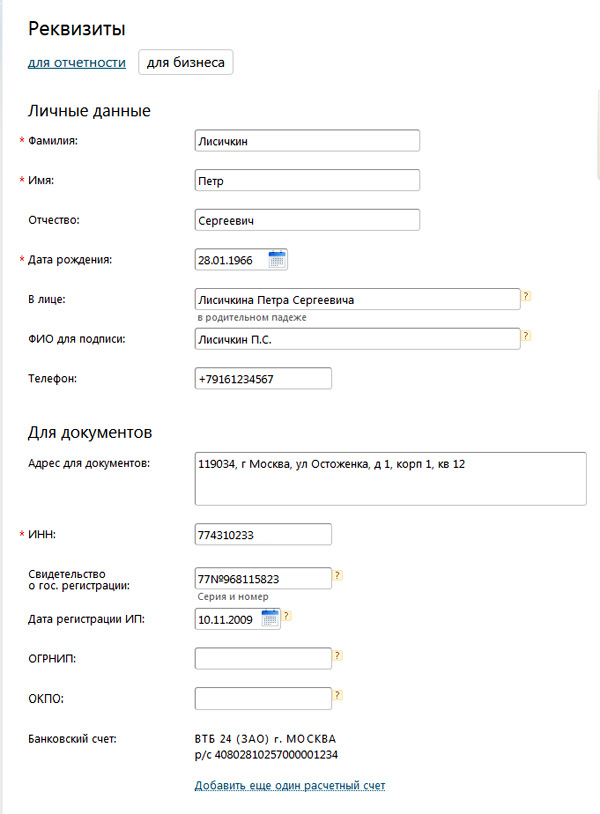Viewport: 600px width, 814px height.
Task: Click the Дата регистрации ИП date field
Action: [227, 619]
